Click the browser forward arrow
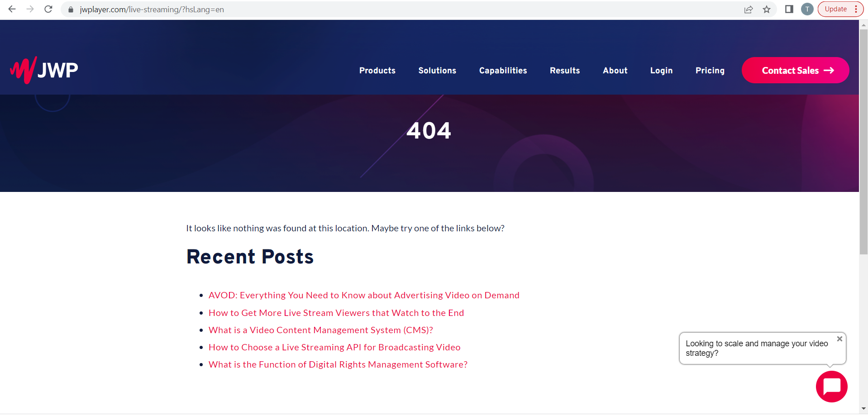 (x=30, y=9)
